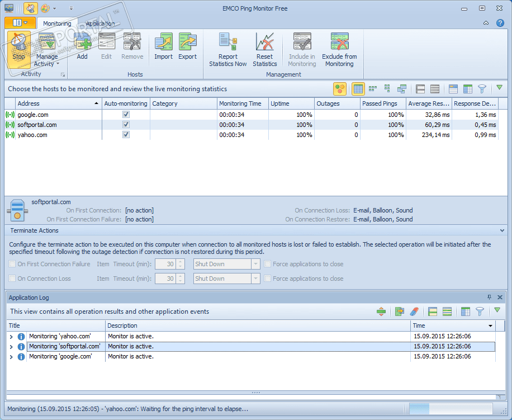Collapse the ribbon with up arrow

486,23
